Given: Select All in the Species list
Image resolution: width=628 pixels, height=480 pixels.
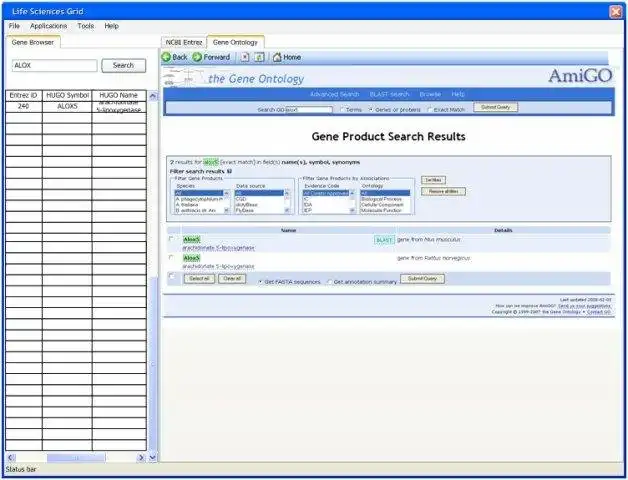Looking at the screenshot, I should click(199, 193).
